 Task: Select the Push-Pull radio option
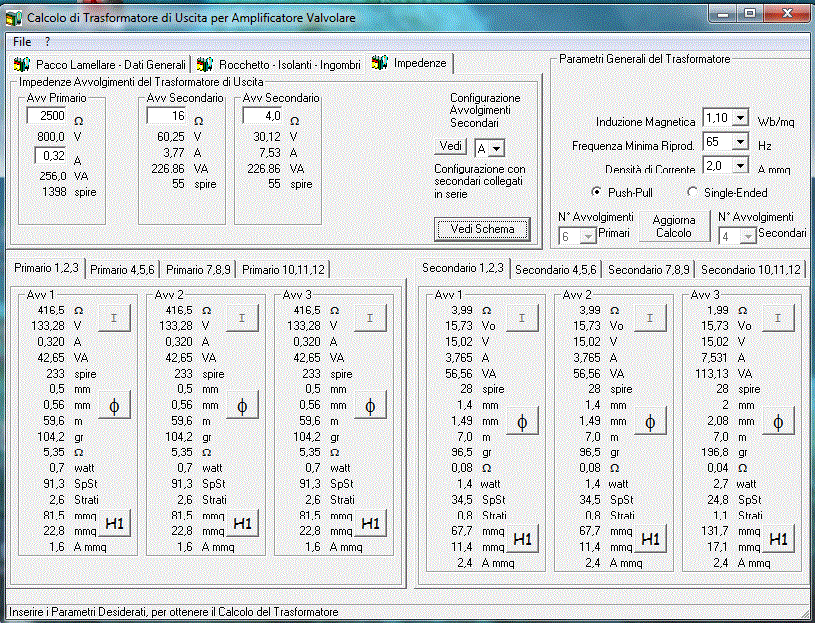click(x=597, y=192)
